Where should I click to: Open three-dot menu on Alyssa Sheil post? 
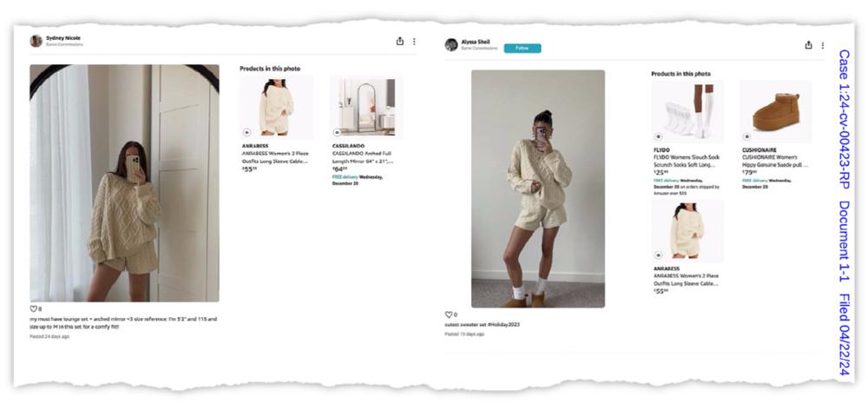click(x=823, y=45)
